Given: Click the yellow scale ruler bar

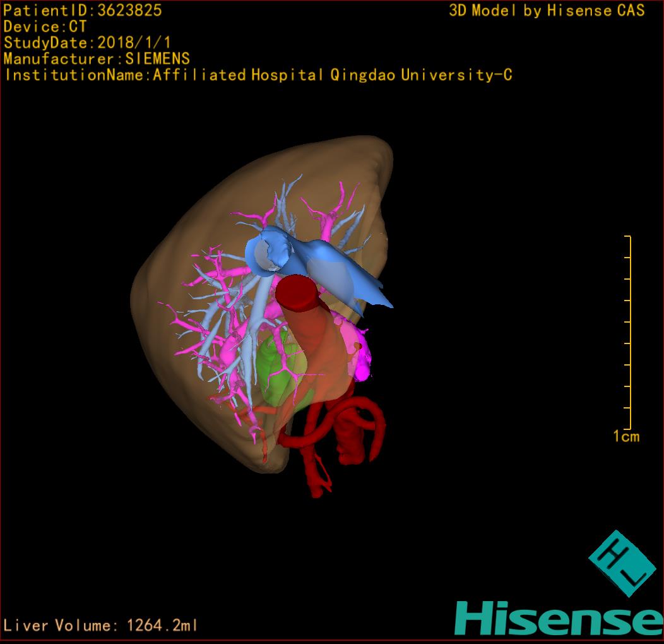Looking at the screenshot, I should [629, 333].
